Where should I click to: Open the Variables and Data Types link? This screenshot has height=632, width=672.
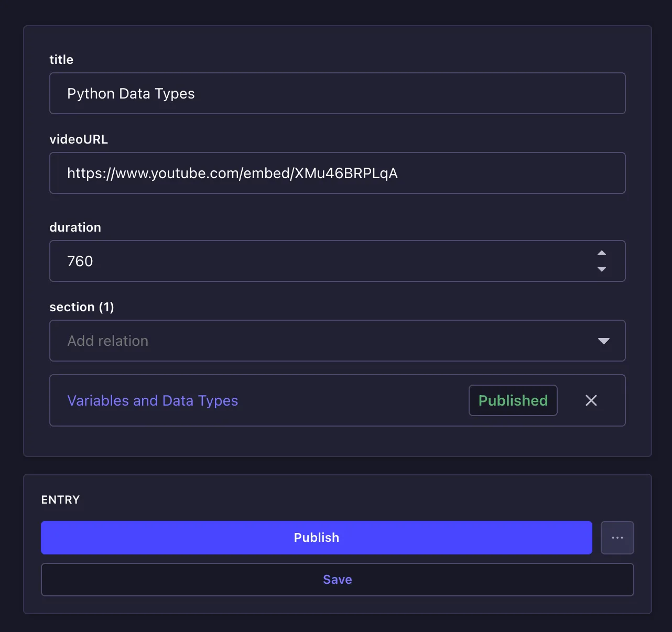pos(153,401)
